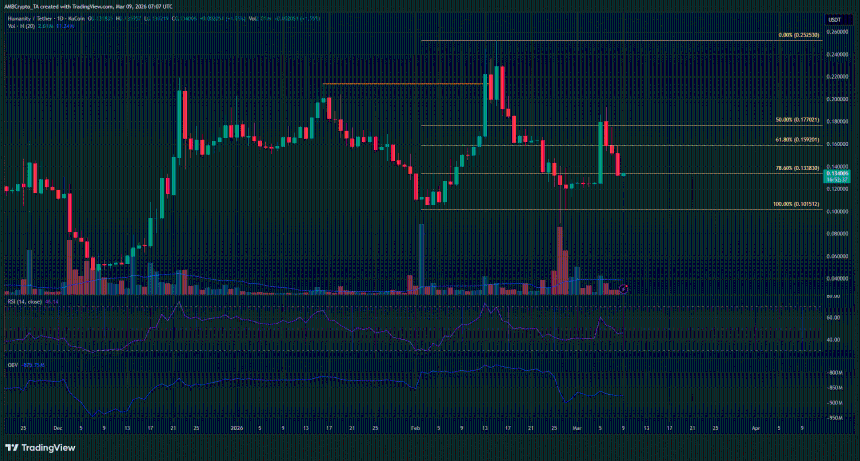Click the 78.60% (0.133830) Fibonacci label
The height and width of the screenshot is (461, 860).
tap(797, 168)
